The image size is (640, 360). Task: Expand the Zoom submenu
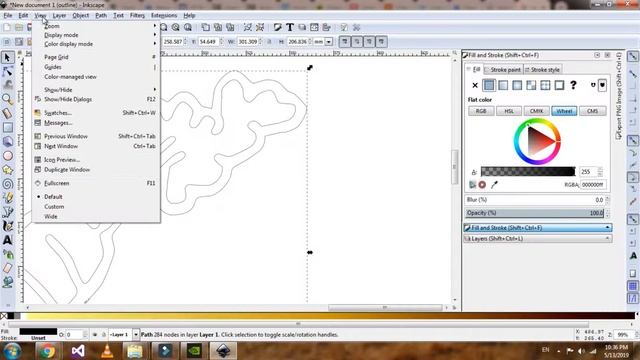96,26
